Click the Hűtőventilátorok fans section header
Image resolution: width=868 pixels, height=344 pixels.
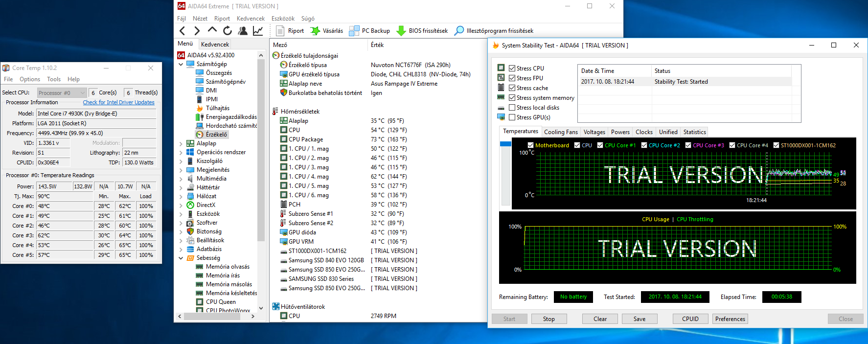click(302, 307)
